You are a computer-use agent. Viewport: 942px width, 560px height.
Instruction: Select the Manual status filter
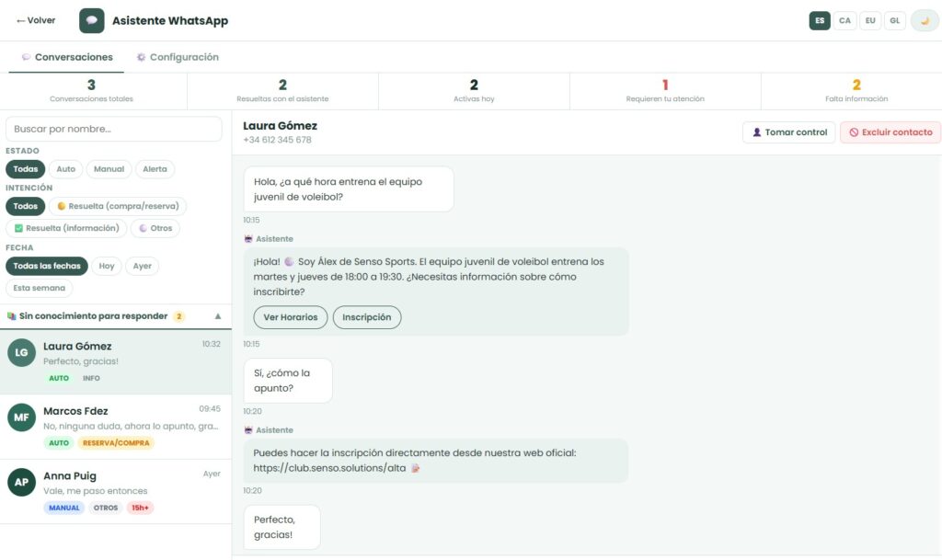pyautogui.click(x=109, y=169)
